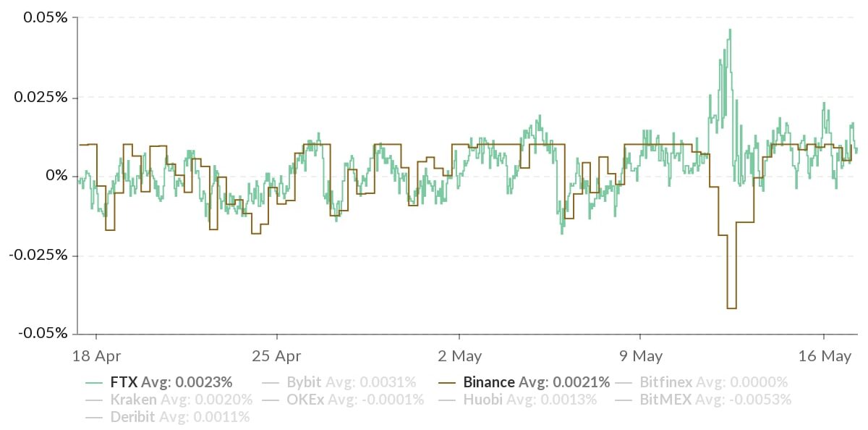The image size is (868, 430).
Task: Select the 18 Apr x-axis label
Action: [96, 357]
